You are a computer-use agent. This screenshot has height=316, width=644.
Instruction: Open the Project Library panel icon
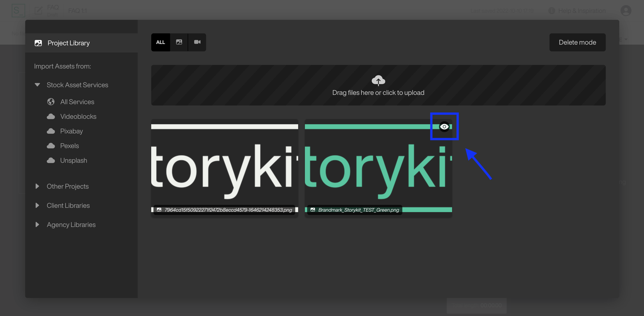click(x=38, y=43)
